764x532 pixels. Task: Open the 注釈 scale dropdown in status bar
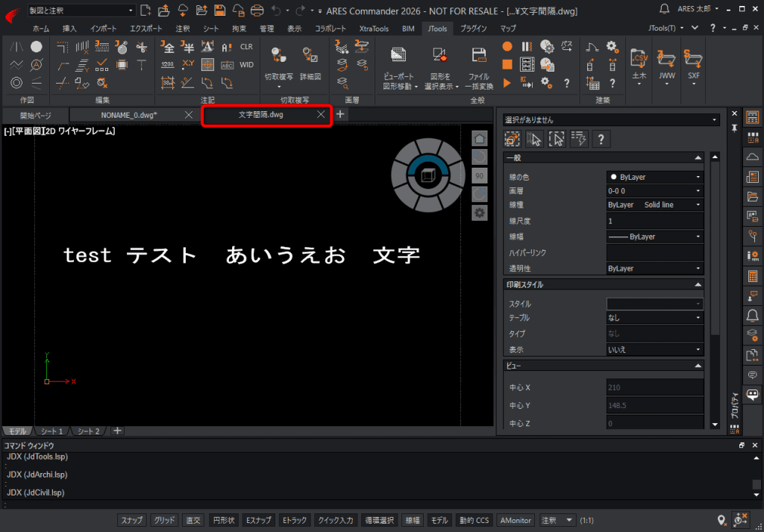coord(558,520)
